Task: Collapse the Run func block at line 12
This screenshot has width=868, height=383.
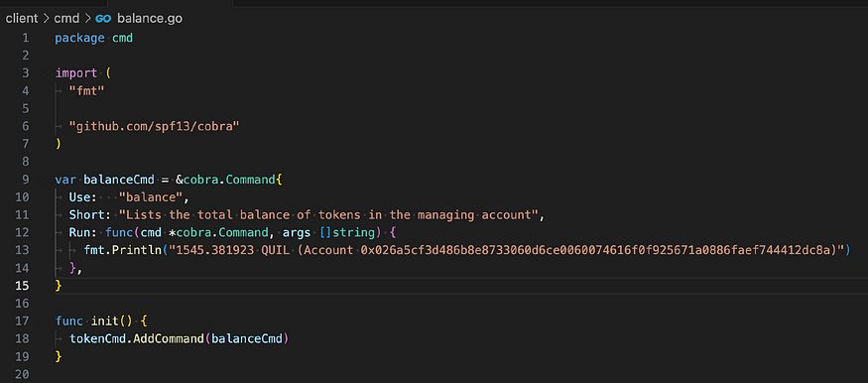Action: pyautogui.click(x=44, y=232)
